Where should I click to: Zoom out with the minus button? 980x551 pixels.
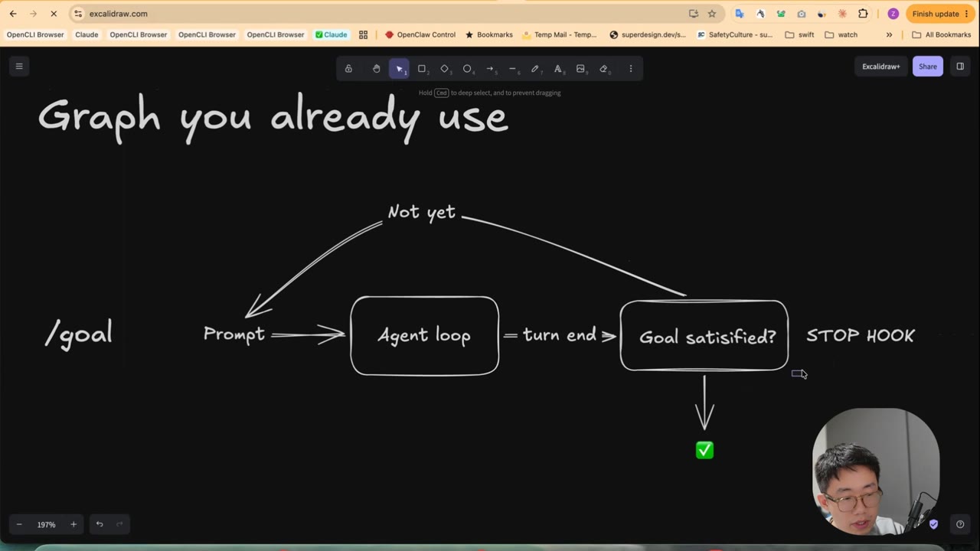click(19, 524)
